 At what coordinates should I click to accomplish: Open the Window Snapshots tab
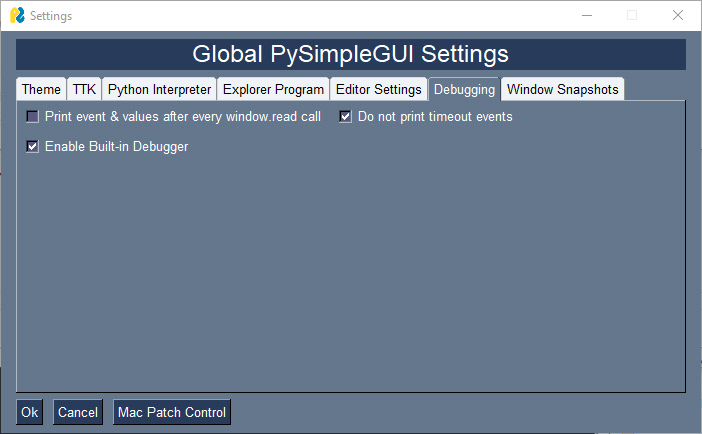click(563, 89)
